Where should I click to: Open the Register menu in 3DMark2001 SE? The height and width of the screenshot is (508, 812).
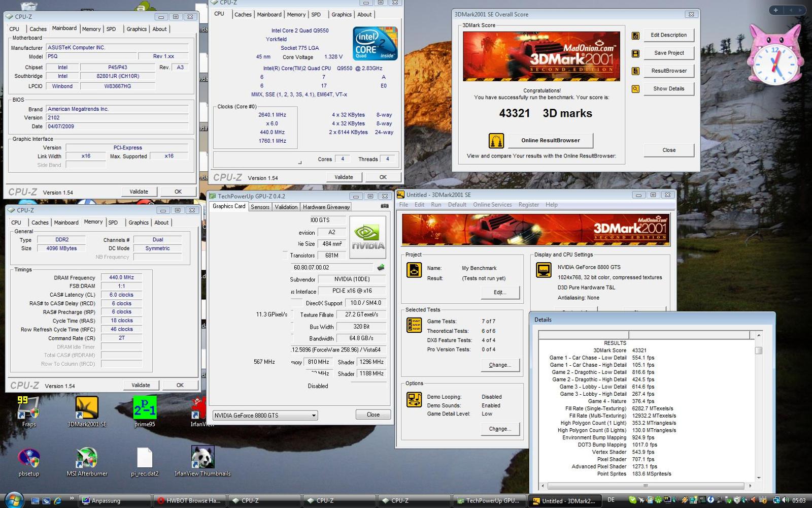tap(528, 205)
